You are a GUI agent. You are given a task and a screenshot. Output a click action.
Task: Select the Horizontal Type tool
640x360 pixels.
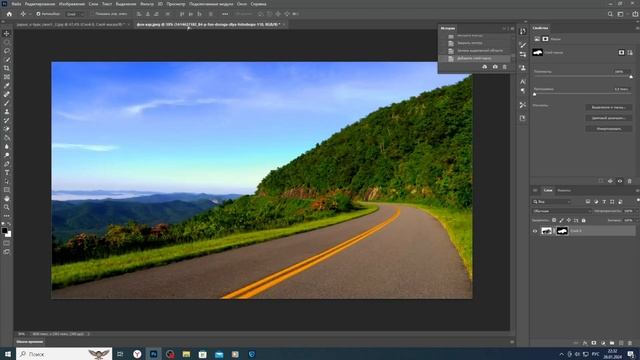(7, 172)
